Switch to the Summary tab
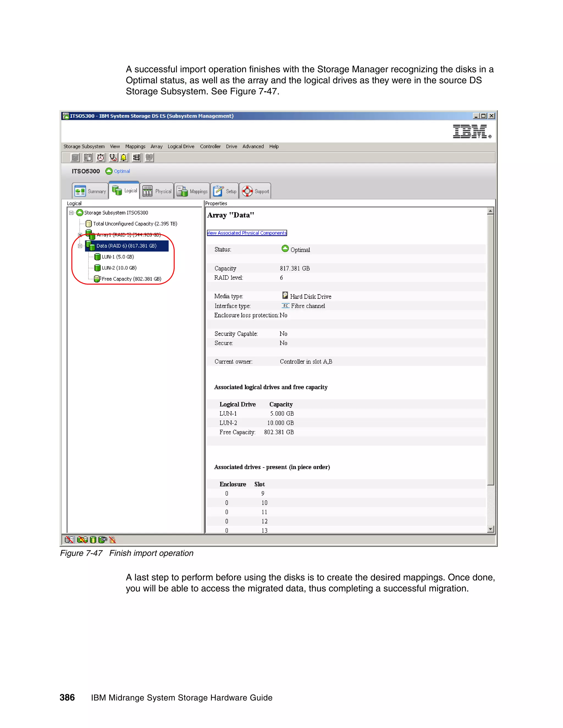563x728 pixels. (90, 191)
